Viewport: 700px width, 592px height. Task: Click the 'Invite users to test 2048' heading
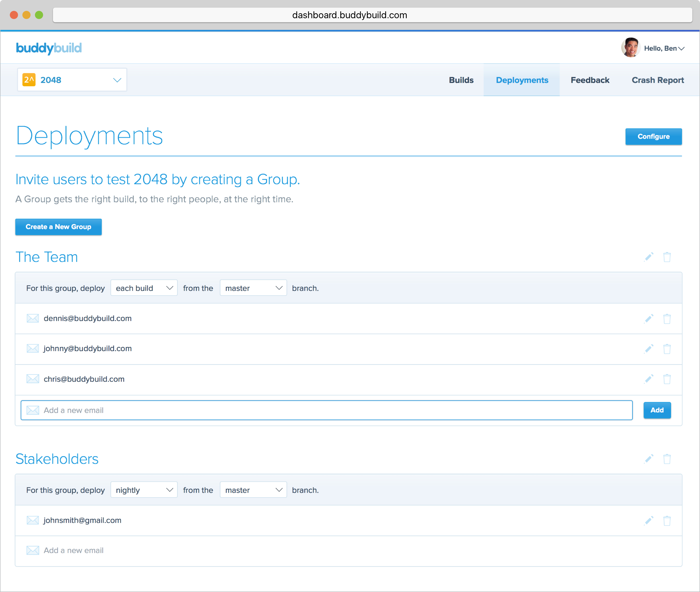(x=158, y=180)
